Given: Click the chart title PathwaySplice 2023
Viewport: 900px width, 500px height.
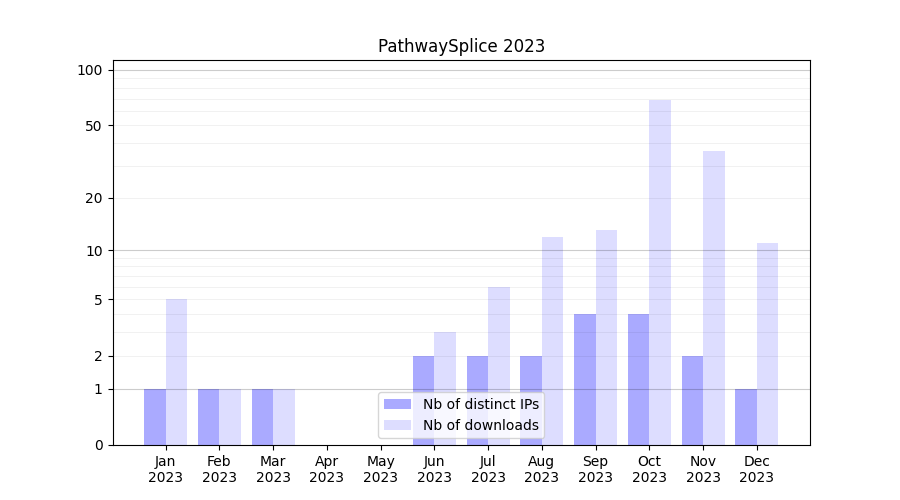Looking at the screenshot, I should (461, 46).
